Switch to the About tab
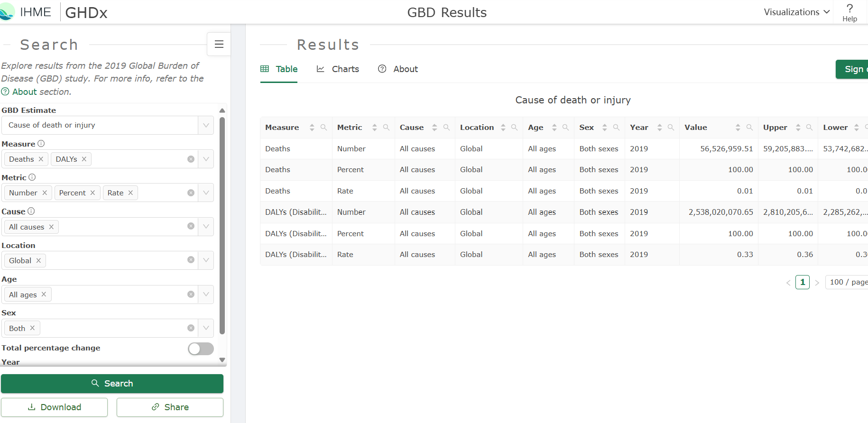Image resolution: width=868 pixels, height=423 pixels. 398,69
